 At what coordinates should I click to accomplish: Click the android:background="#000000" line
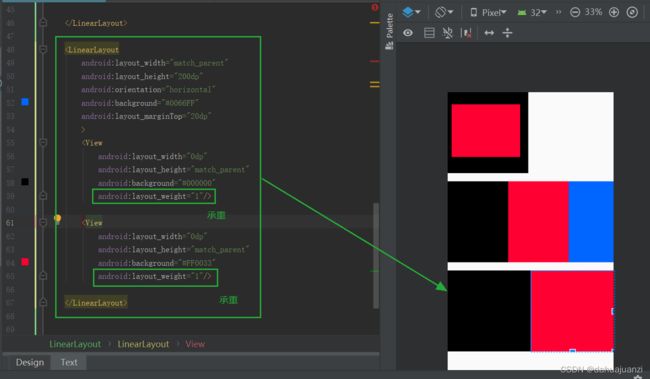pyautogui.click(x=156, y=183)
